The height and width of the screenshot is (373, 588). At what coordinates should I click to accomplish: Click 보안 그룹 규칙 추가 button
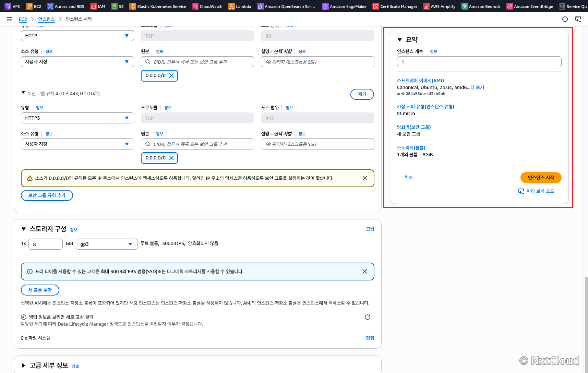[x=47, y=195]
